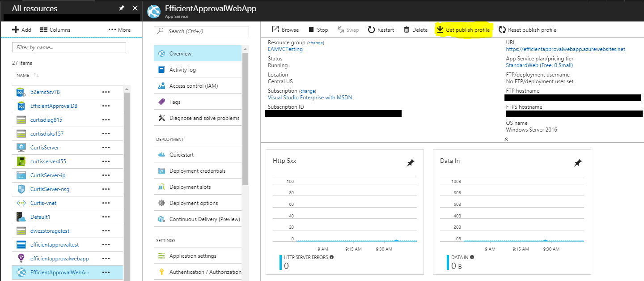This screenshot has width=644, height=281.
Task: Open the EAMVCTesting resource group
Action: coord(285,49)
